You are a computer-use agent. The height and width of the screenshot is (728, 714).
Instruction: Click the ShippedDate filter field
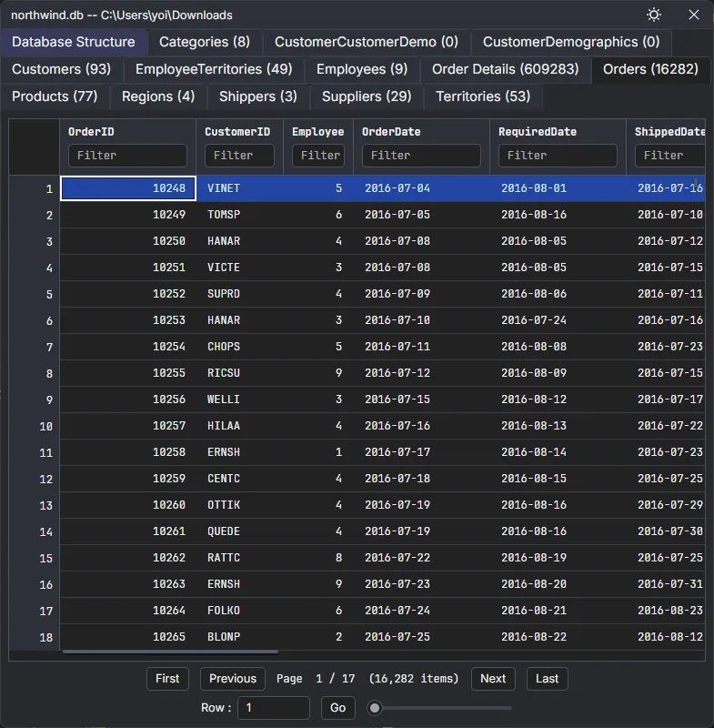(670, 155)
